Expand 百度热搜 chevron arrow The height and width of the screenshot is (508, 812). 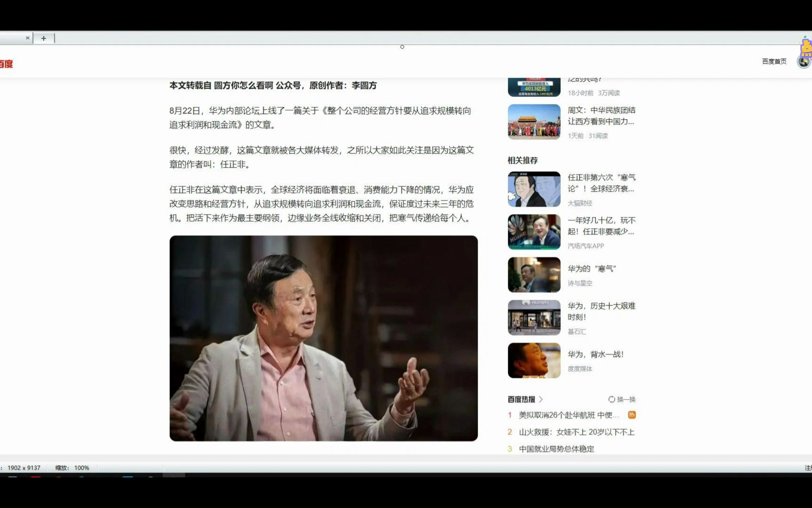pos(541,399)
